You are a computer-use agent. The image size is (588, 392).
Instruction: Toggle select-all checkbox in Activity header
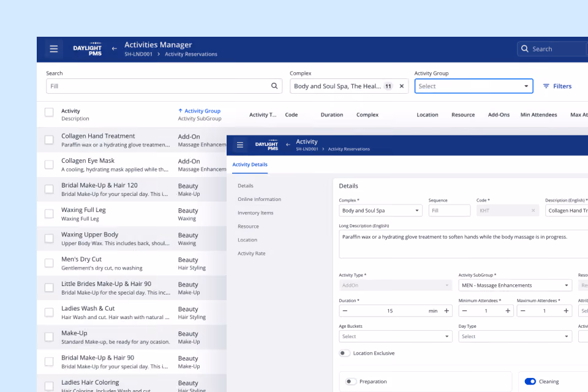49,112
